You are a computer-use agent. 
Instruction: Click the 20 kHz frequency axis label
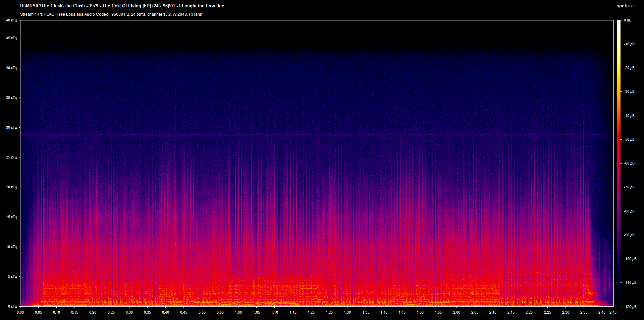pos(11,187)
